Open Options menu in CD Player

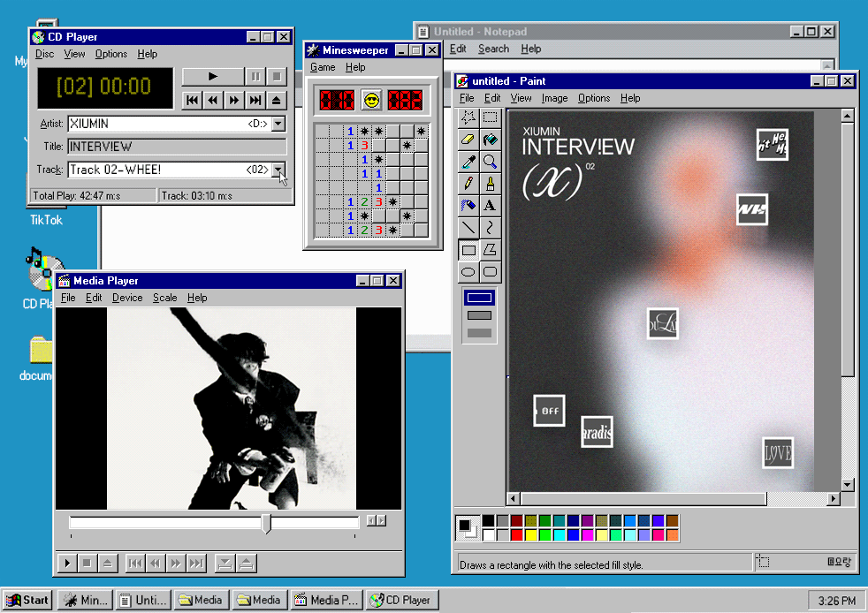click(x=111, y=54)
